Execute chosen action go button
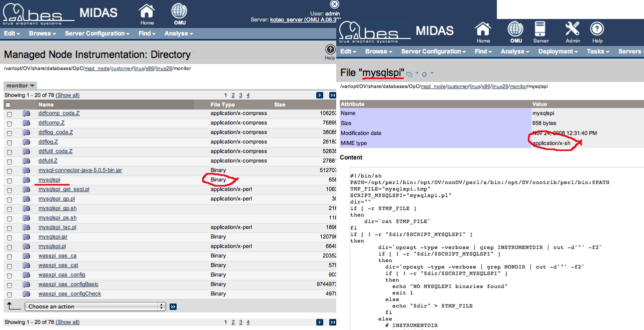This screenshot has height=330, width=644. point(173,306)
